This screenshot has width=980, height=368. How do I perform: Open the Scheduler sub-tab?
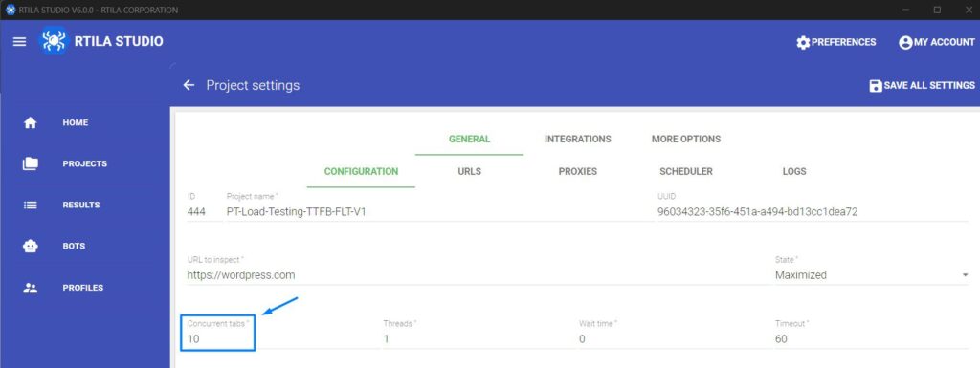685,171
